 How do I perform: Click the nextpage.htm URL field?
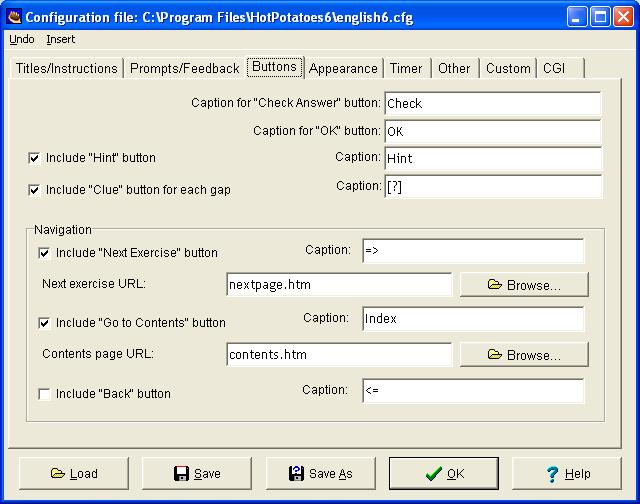(x=339, y=284)
